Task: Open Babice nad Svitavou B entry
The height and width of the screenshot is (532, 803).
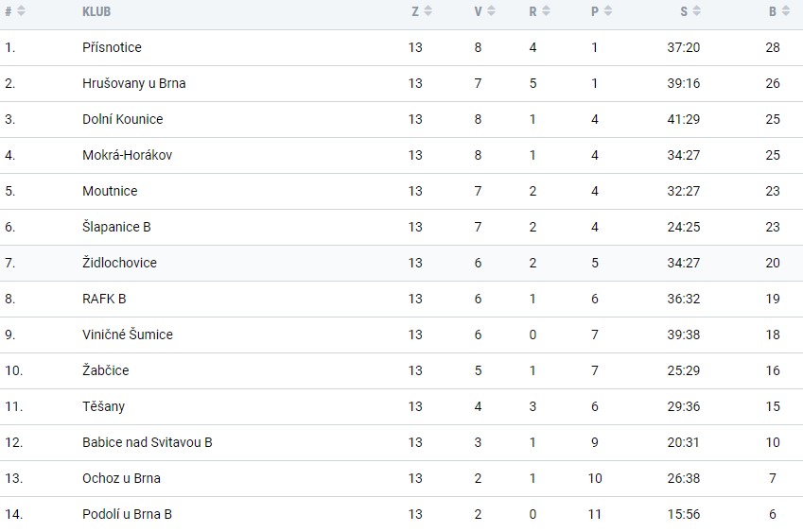Action: [x=147, y=442]
